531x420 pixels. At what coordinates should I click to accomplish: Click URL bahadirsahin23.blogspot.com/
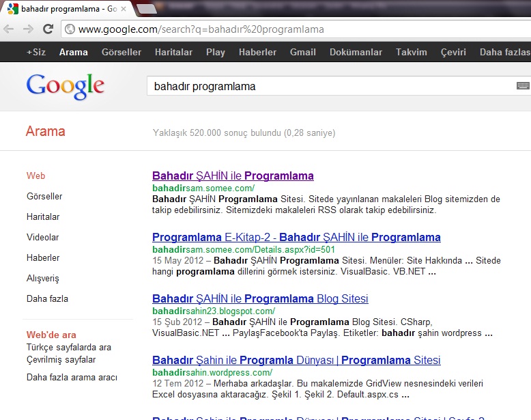pos(214,311)
